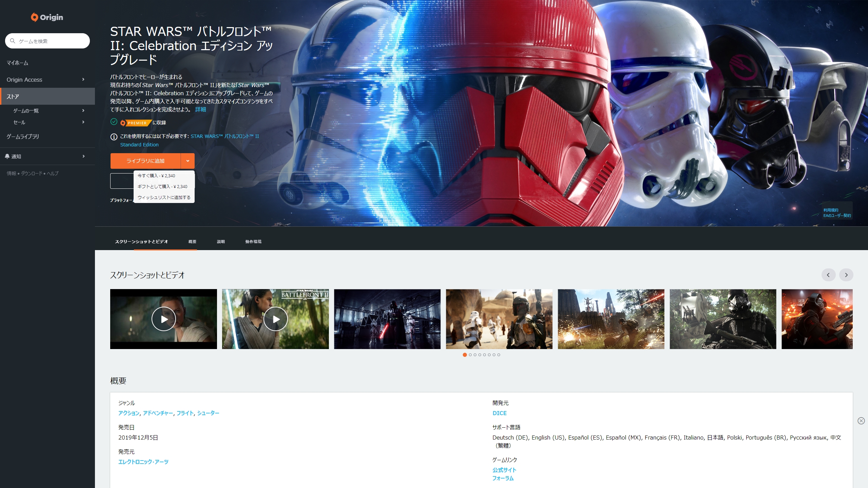
Task: Choose 今すぐ購入 ¥2,340 option
Action: pyautogui.click(x=156, y=176)
